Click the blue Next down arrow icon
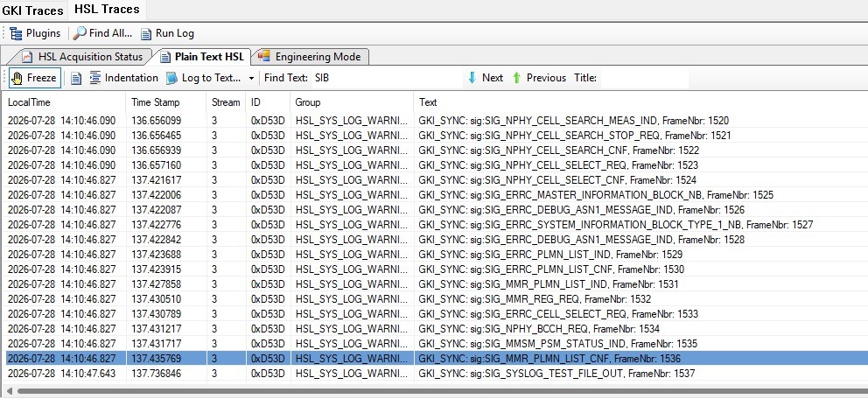This screenshot has height=399, width=868. [472, 78]
